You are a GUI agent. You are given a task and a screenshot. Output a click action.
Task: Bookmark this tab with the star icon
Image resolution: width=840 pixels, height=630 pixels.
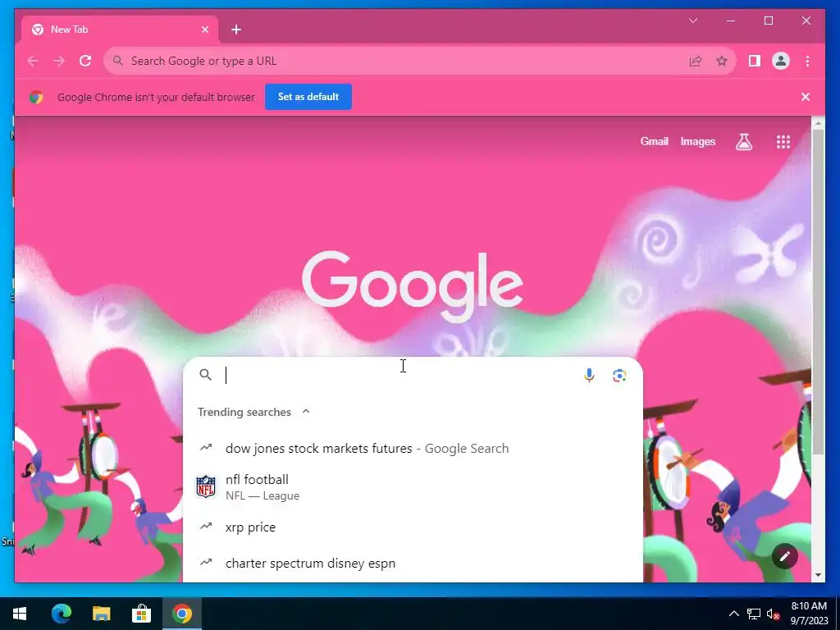tap(722, 61)
